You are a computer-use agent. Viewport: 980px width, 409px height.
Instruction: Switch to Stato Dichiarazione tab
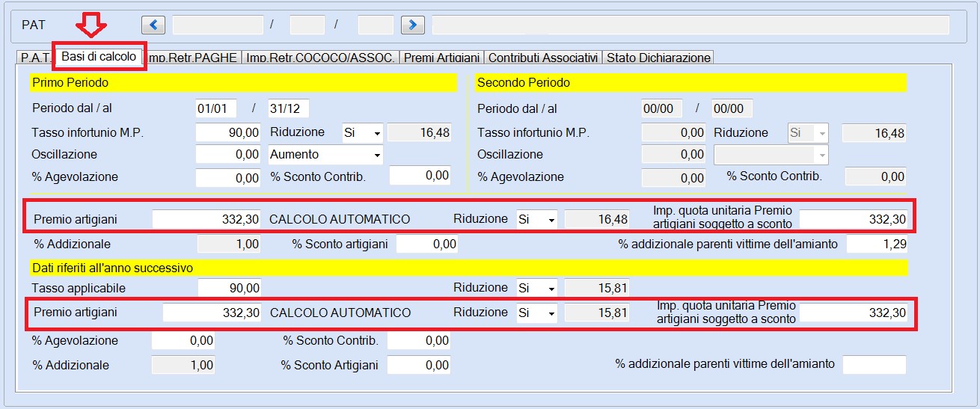pyautogui.click(x=658, y=58)
